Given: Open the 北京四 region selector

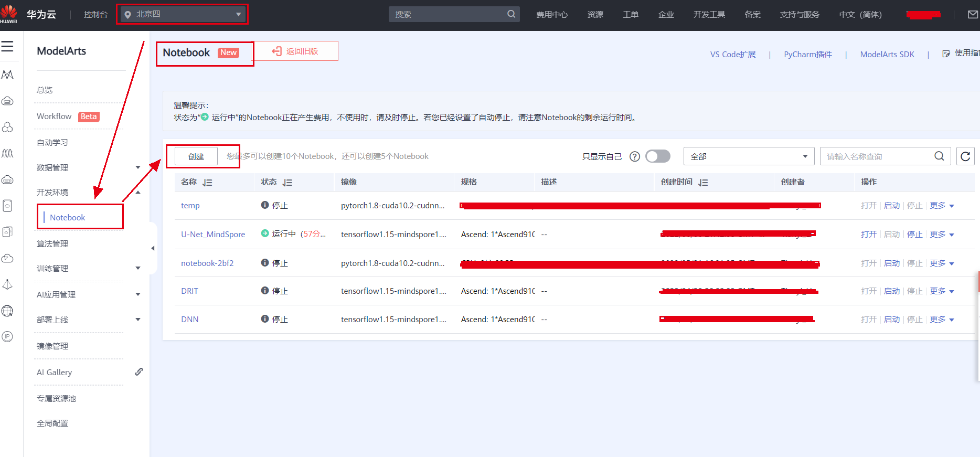Looking at the screenshot, I should coord(183,14).
